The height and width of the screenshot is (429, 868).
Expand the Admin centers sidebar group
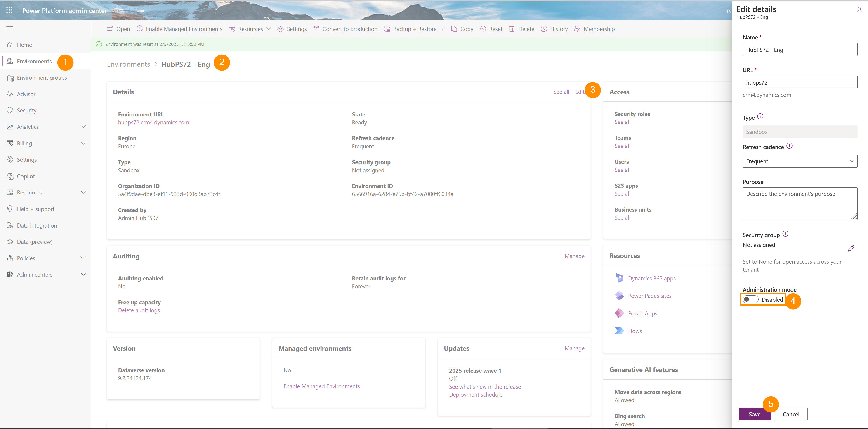(83, 274)
